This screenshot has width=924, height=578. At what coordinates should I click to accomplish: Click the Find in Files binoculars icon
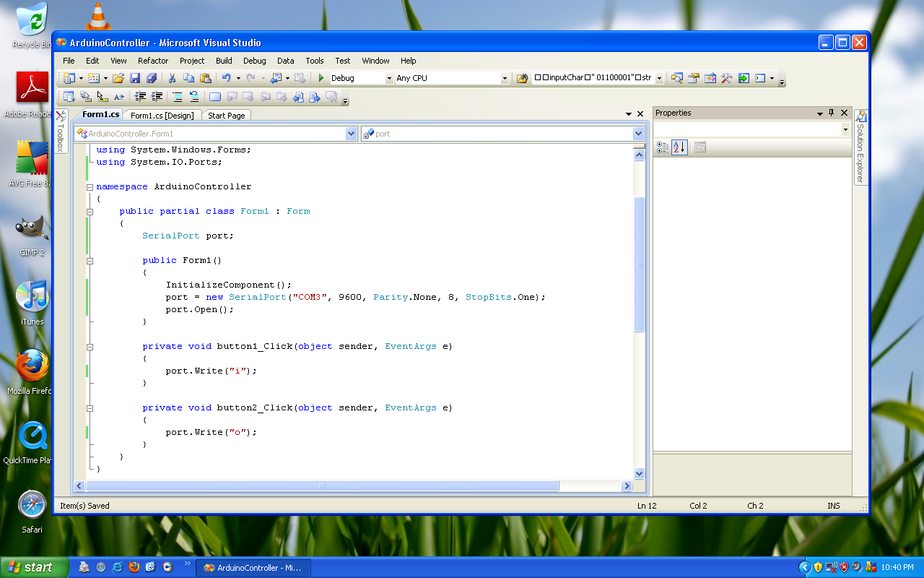(x=523, y=78)
